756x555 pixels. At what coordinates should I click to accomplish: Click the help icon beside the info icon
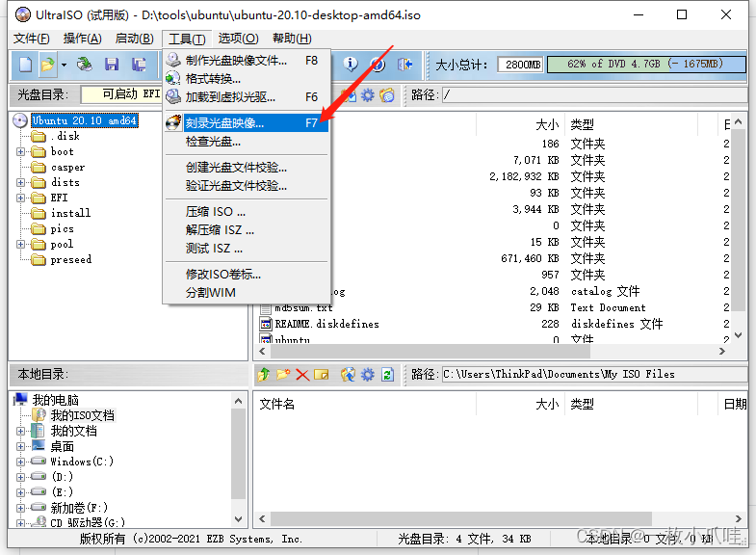pos(378,65)
